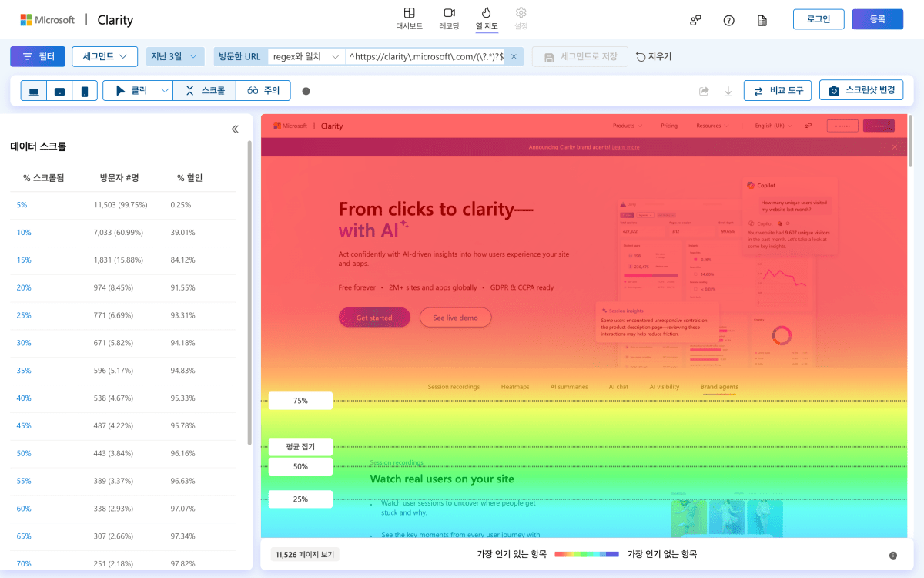Open the 필터 filter panel
Image resolution: width=924 pixels, height=578 pixels.
(38, 56)
